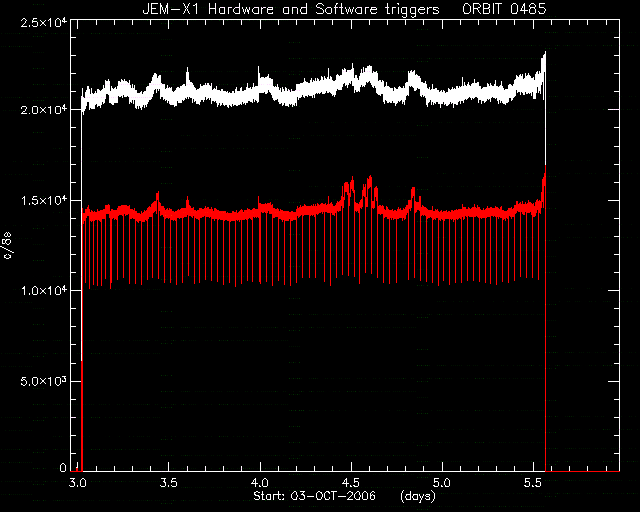The image size is (640, 512).
Task: Click the Start: 03-OCT-2006 axis caption
Action: point(314,496)
